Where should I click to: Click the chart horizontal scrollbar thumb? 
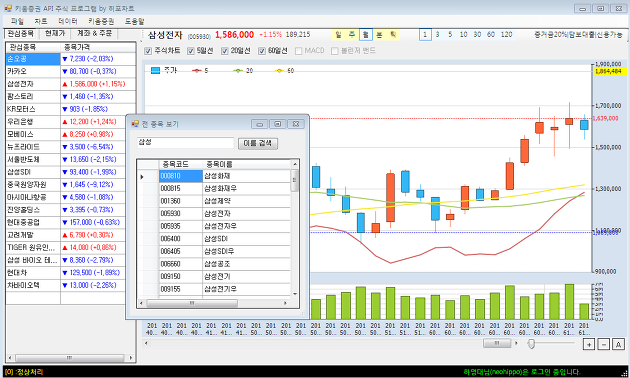(497, 343)
